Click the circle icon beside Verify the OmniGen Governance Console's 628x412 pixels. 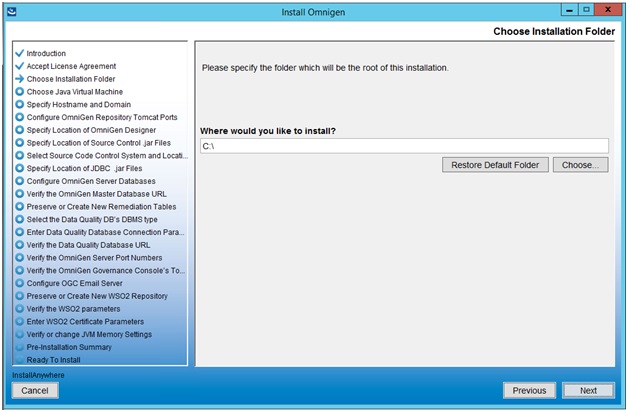pyautogui.click(x=19, y=270)
